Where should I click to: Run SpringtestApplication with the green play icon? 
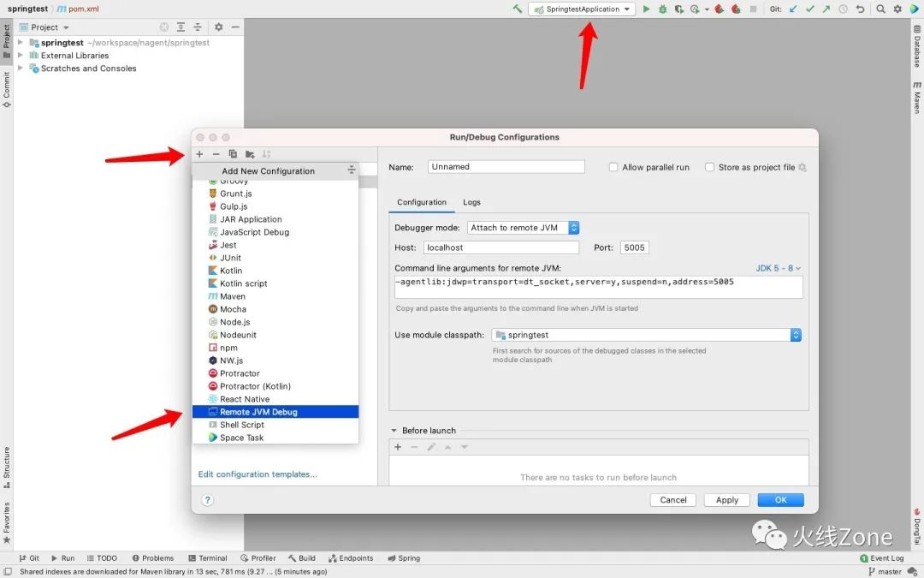647,9
